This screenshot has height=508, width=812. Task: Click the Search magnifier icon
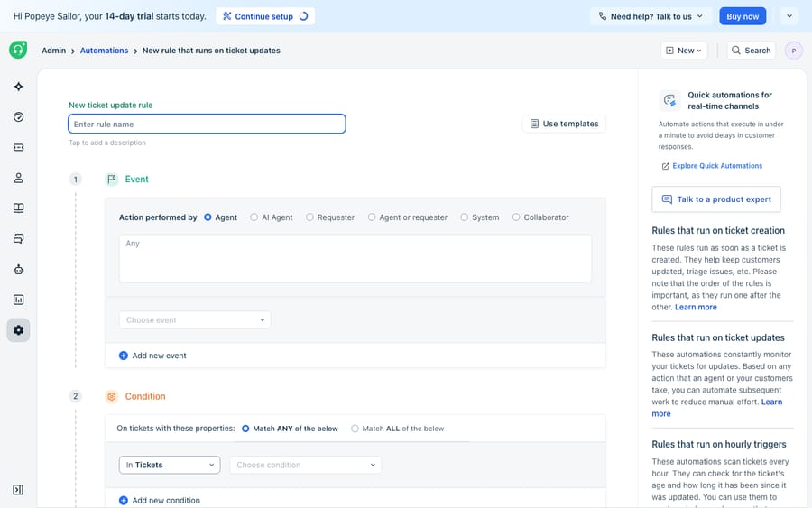pyautogui.click(x=736, y=51)
